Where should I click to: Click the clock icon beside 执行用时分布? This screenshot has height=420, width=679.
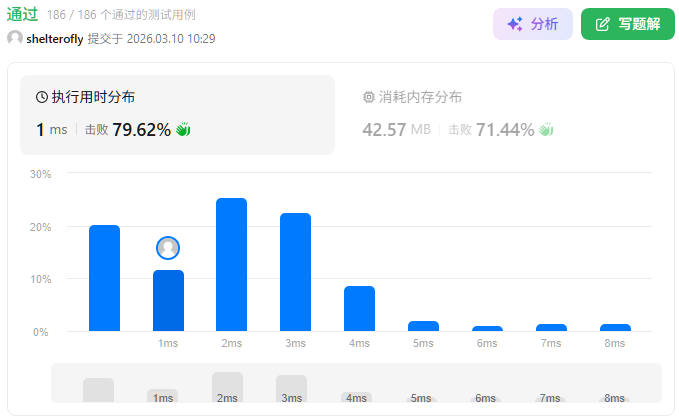click(42, 98)
